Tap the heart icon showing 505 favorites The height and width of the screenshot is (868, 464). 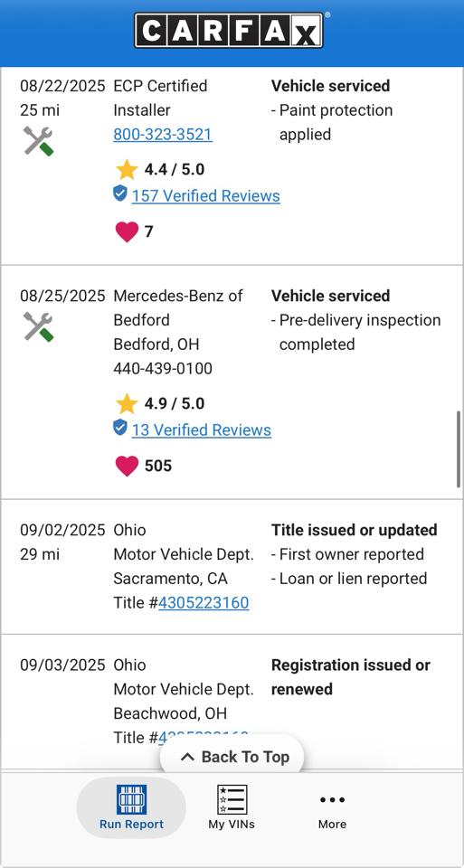point(127,466)
